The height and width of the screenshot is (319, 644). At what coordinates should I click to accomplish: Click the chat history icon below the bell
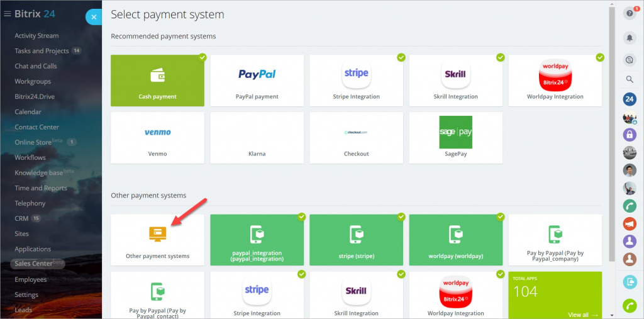pos(630,60)
